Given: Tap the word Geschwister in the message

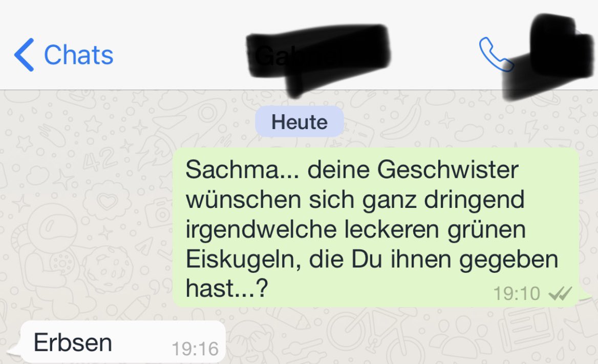Looking at the screenshot, I should point(448,169).
